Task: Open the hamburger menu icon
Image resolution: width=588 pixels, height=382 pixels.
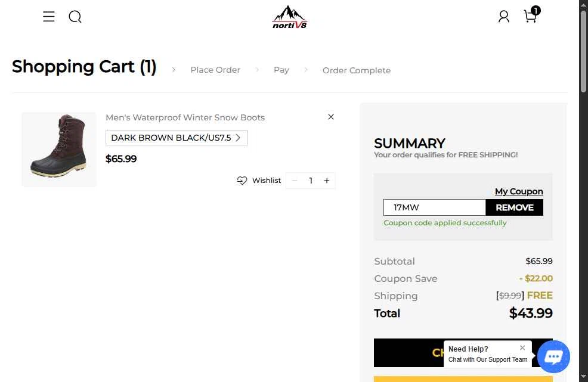Action: coord(49,17)
